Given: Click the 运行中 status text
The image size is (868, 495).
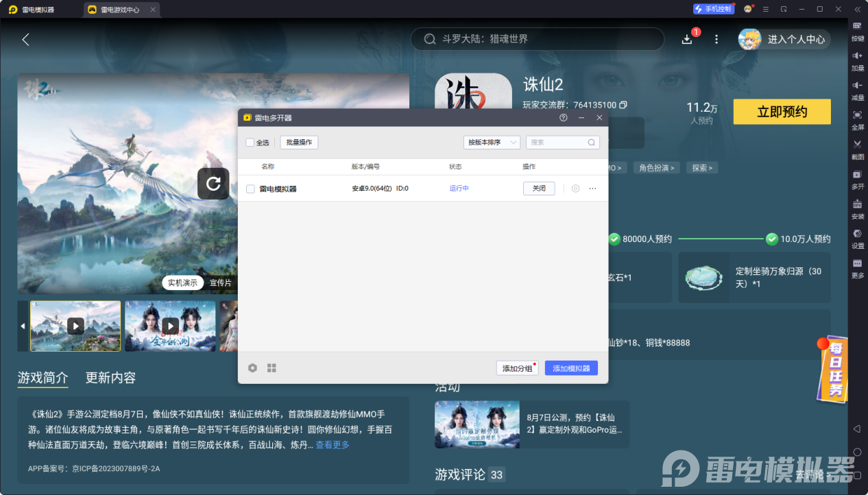Looking at the screenshot, I should click(x=459, y=189).
